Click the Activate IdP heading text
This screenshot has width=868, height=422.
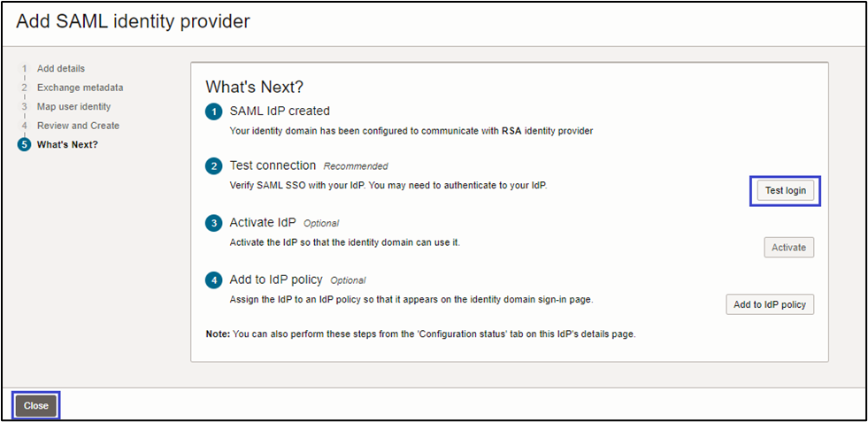(263, 223)
